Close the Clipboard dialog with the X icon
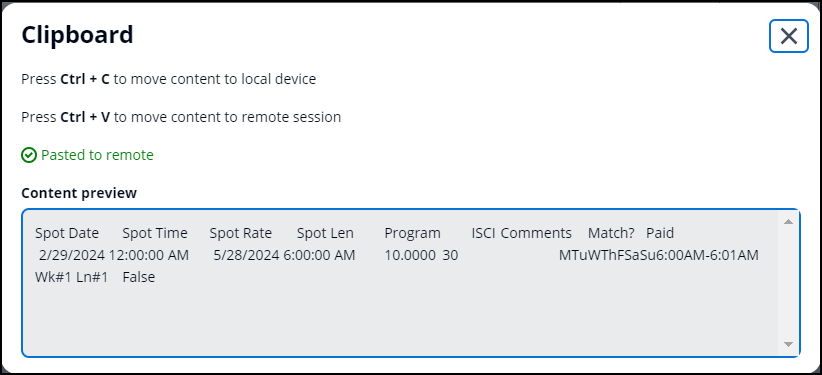Screen dimensions: 822x375 (788, 36)
